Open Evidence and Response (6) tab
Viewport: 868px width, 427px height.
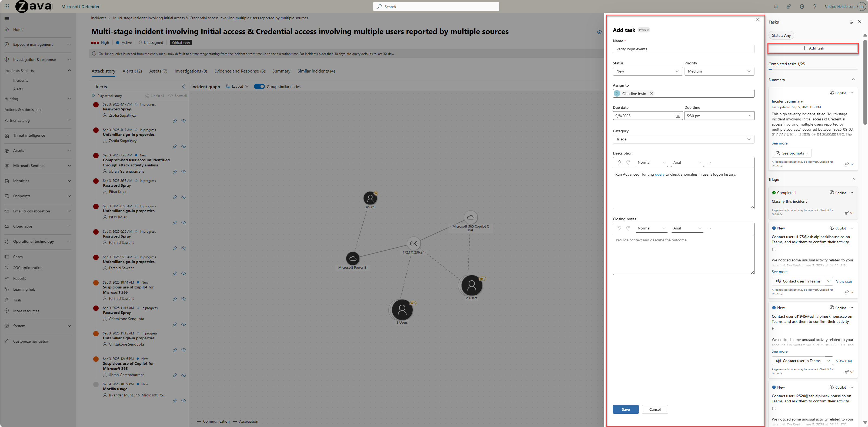(240, 71)
